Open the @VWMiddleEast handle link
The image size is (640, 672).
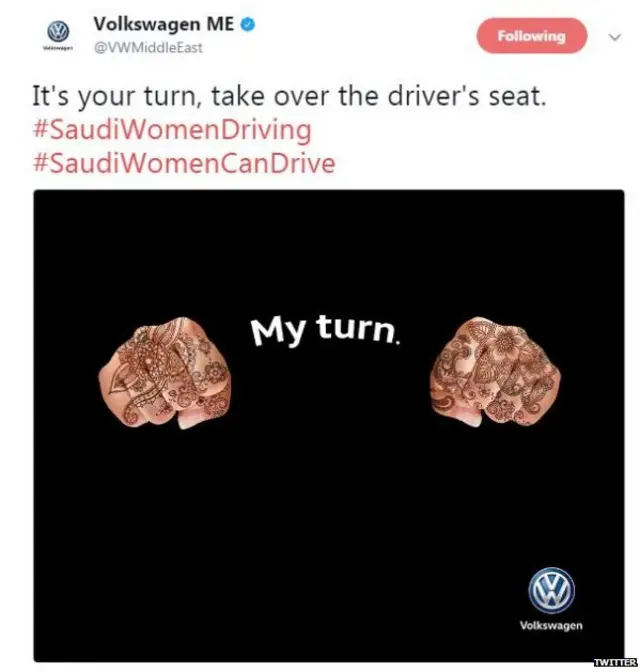pos(148,48)
